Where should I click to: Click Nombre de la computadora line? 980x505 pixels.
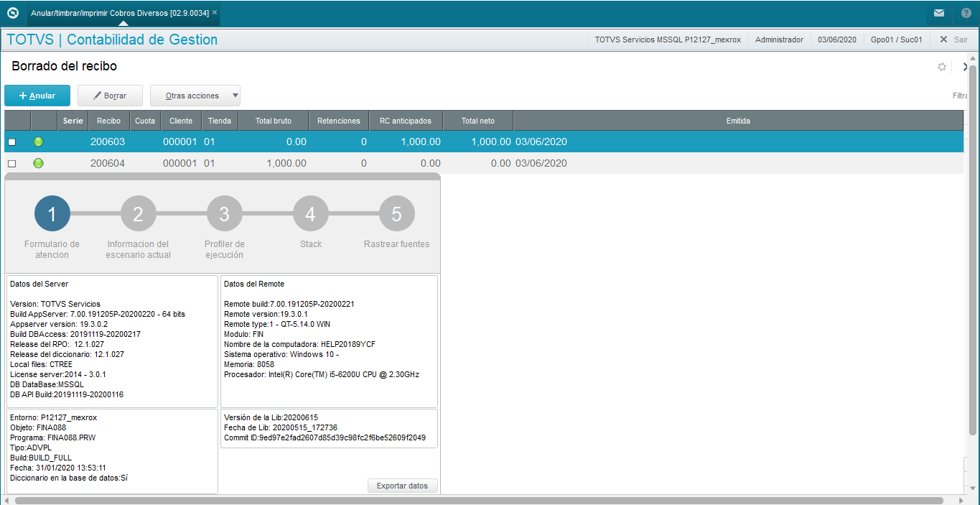tap(299, 344)
